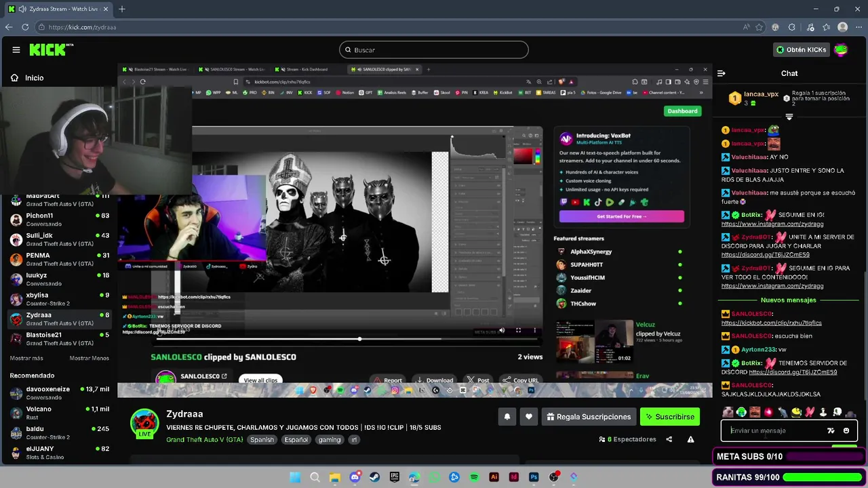
Task: Collapse the list with Mostrar Menos
Action: (x=89, y=358)
